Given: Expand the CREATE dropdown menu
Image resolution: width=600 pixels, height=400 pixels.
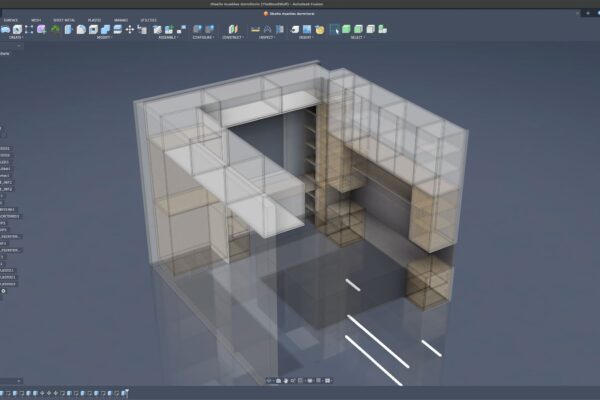Looking at the screenshot, I should pyautogui.click(x=16, y=38).
